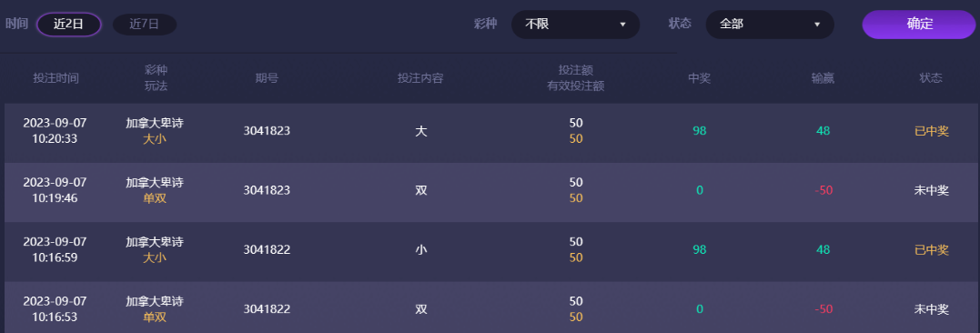Confirm the filter with the 确定 button

(919, 25)
